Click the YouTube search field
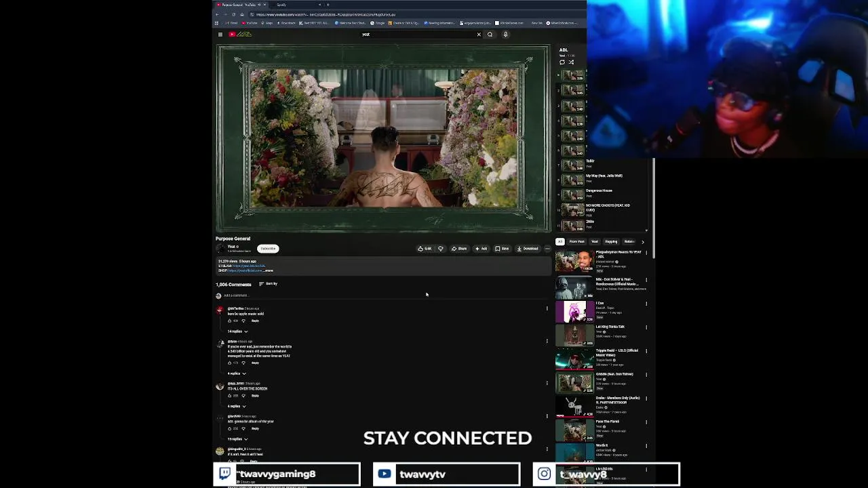868x488 pixels. click(x=417, y=35)
